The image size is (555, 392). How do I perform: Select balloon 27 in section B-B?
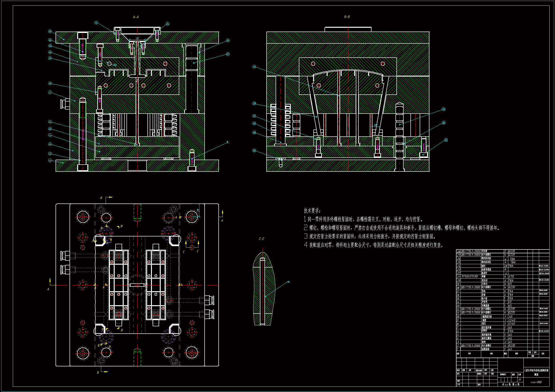click(446, 140)
